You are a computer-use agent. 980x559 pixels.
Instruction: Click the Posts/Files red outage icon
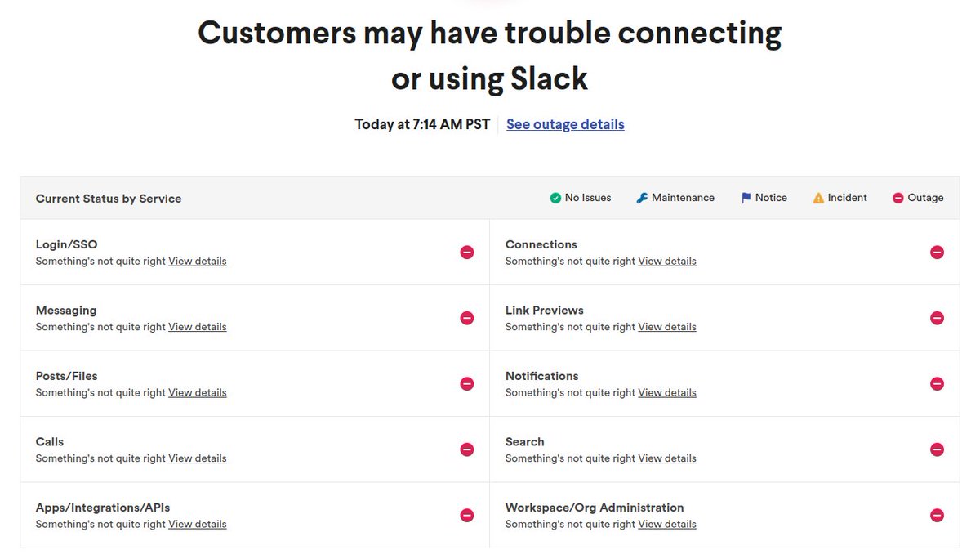point(467,384)
